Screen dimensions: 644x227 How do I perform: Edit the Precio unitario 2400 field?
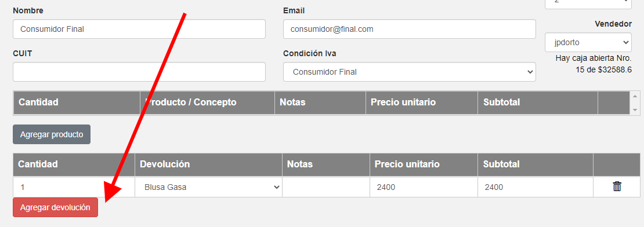coord(424,187)
